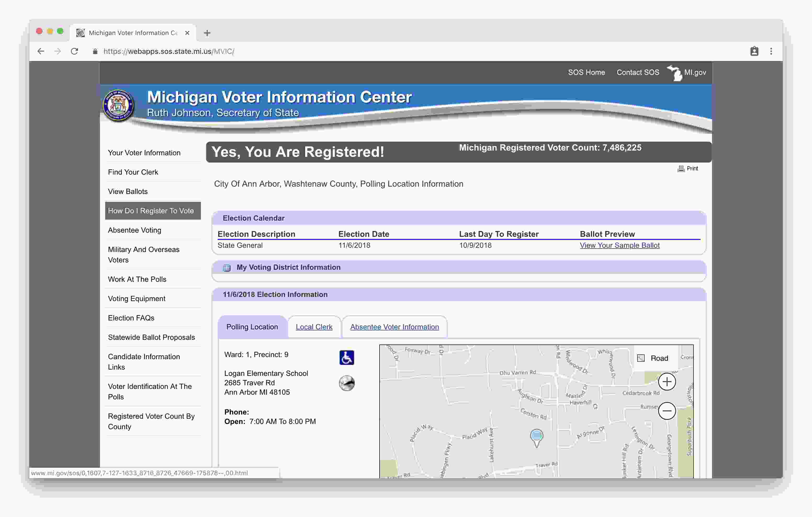Click the 10/9/2018 last registration date

coord(475,245)
